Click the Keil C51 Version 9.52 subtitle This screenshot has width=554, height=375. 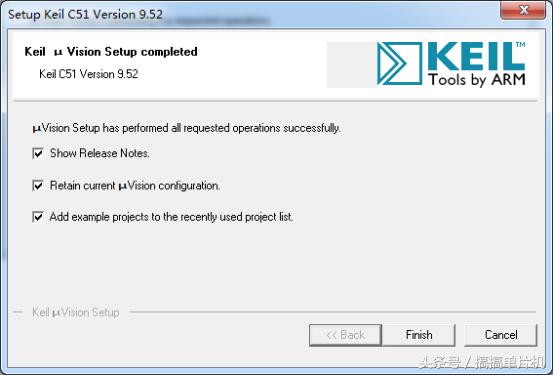tap(88, 74)
